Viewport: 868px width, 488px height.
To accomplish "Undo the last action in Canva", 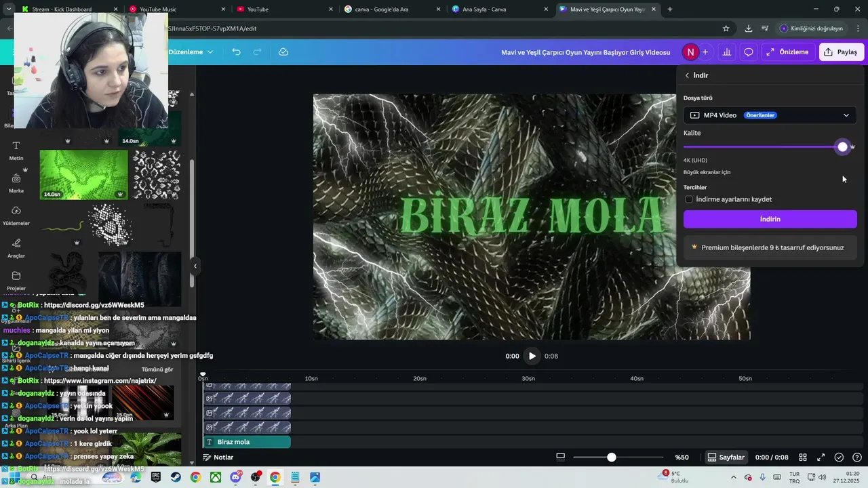I will tap(236, 52).
